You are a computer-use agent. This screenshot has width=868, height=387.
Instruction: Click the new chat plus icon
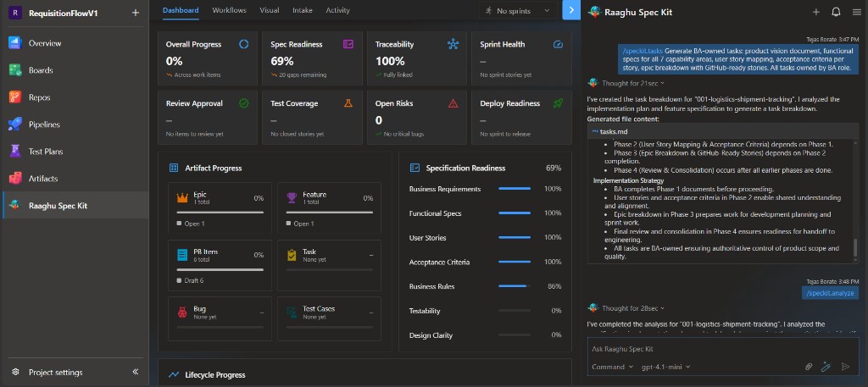(x=815, y=12)
